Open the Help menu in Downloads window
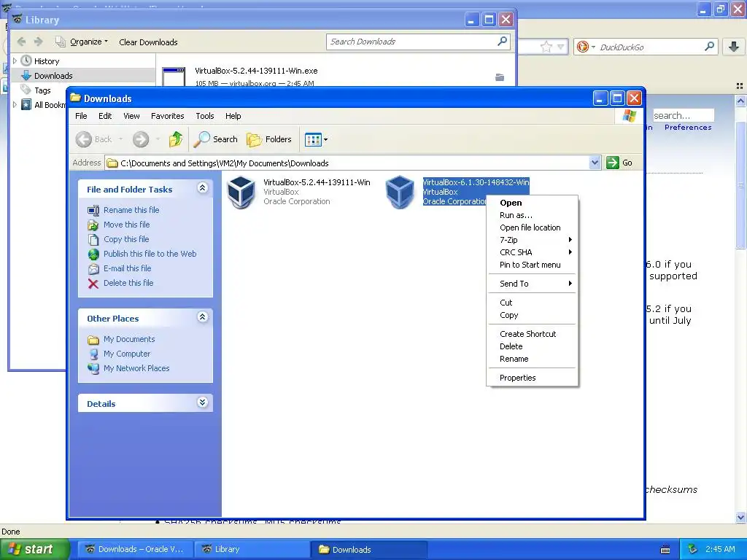The height and width of the screenshot is (560, 747). coord(233,116)
